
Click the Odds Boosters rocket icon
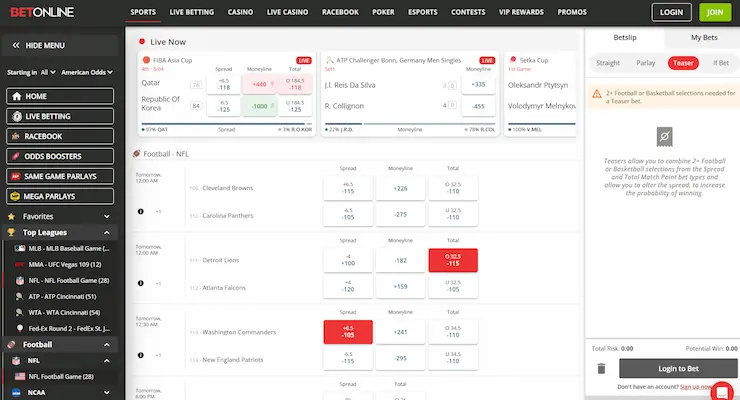16,156
